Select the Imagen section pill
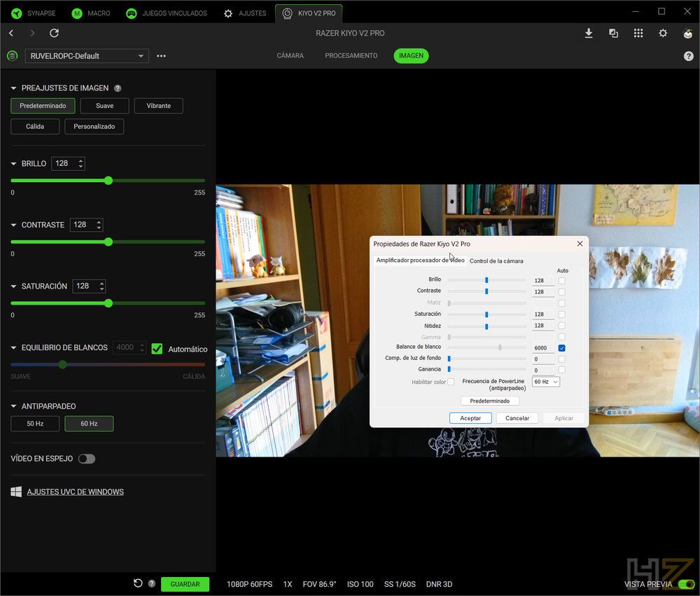 411,56
